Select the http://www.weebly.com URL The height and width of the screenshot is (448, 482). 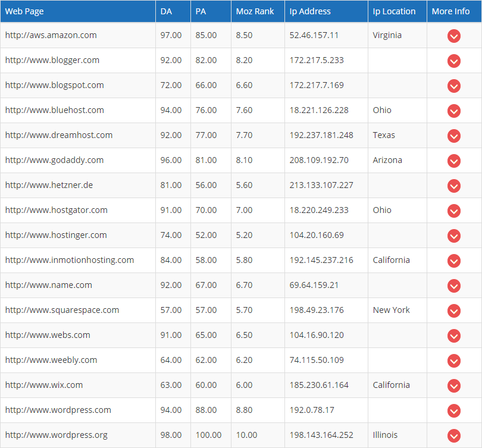click(x=51, y=360)
